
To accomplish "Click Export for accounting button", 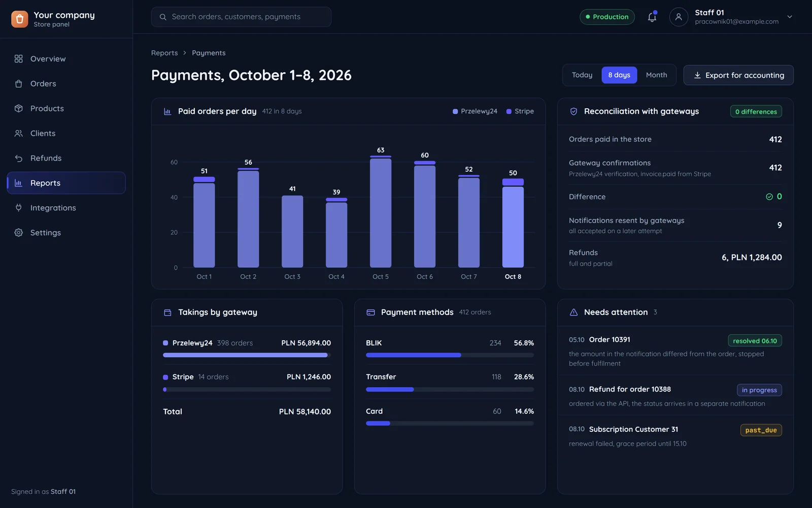I will 738,75.
